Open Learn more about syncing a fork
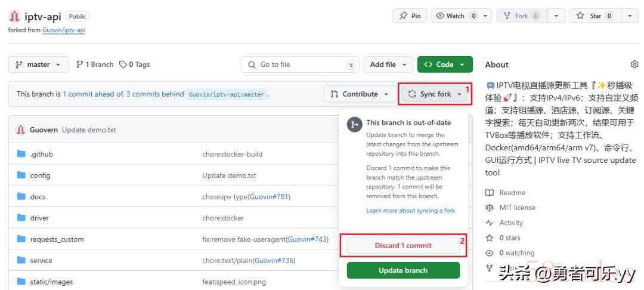 pyautogui.click(x=411, y=210)
